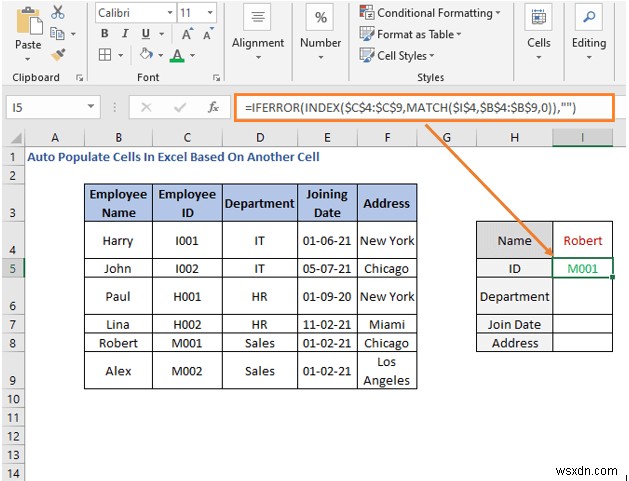Open the Cells group menu
Image resolution: width=629 pixels, height=481 pixels.
click(x=538, y=33)
